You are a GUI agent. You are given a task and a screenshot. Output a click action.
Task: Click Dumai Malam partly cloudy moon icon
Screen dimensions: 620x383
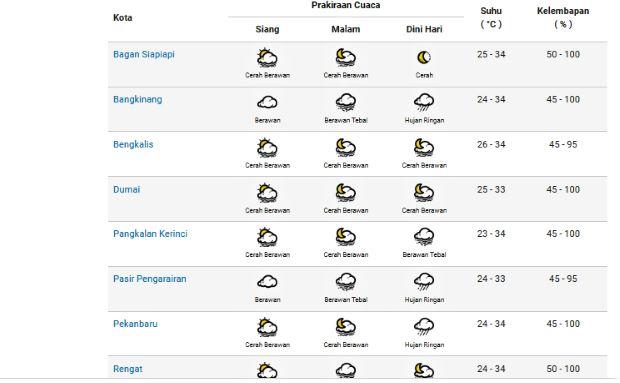pos(346,193)
